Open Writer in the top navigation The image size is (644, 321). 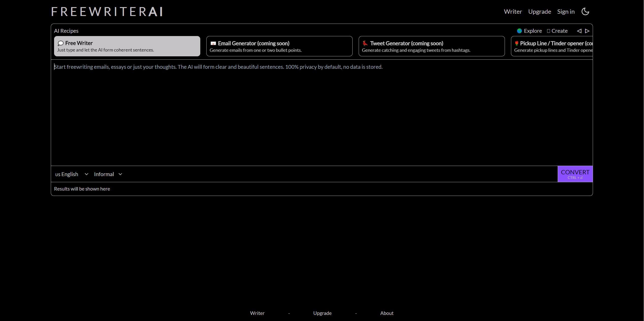tap(513, 12)
